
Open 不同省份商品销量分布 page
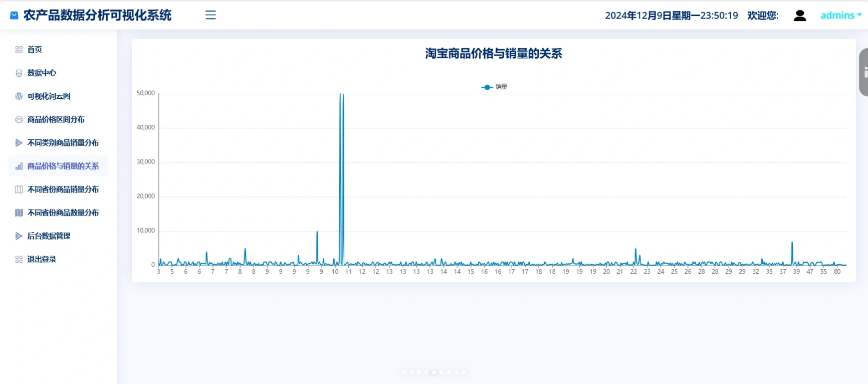click(x=58, y=189)
